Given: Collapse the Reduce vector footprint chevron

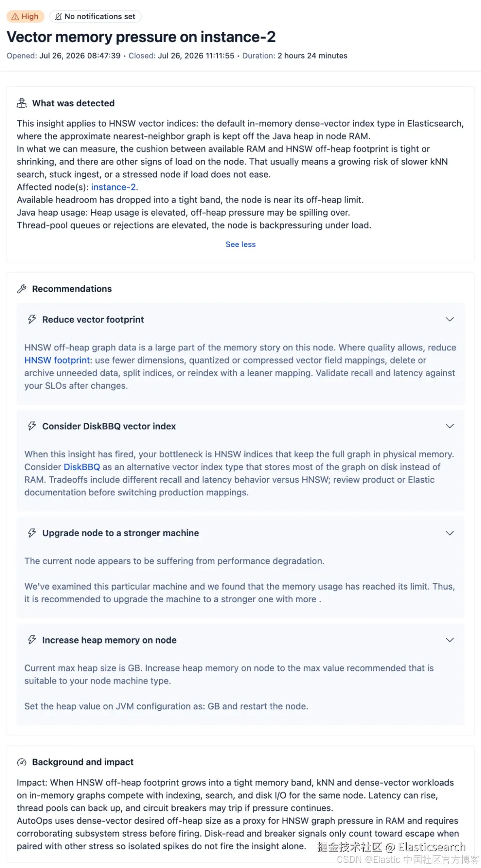Looking at the screenshot, I should point(450,319).
